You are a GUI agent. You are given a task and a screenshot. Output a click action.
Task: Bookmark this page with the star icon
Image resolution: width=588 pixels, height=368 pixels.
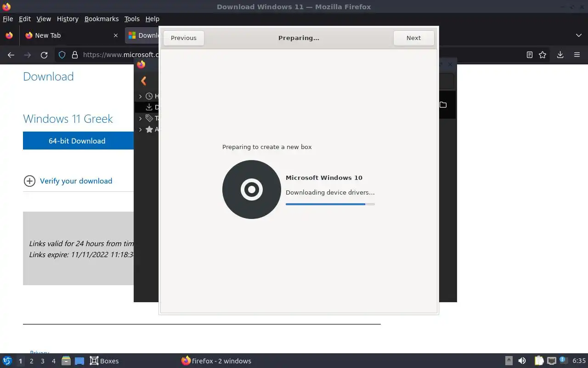click(543, 55)
